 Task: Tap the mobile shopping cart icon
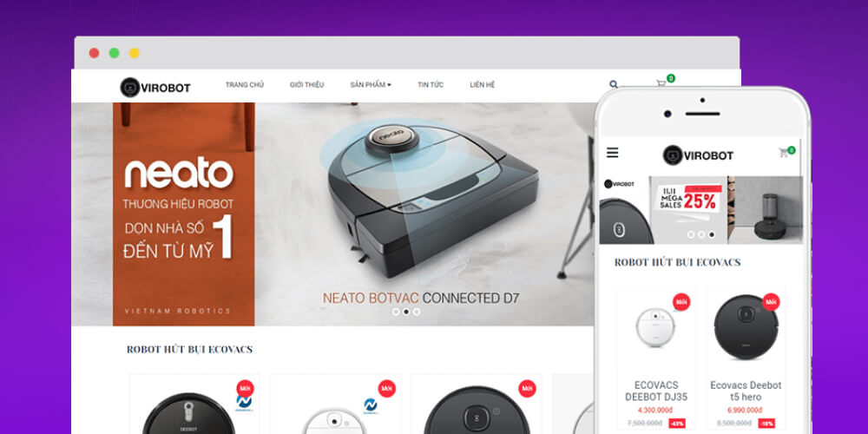[x=784, y=153]
